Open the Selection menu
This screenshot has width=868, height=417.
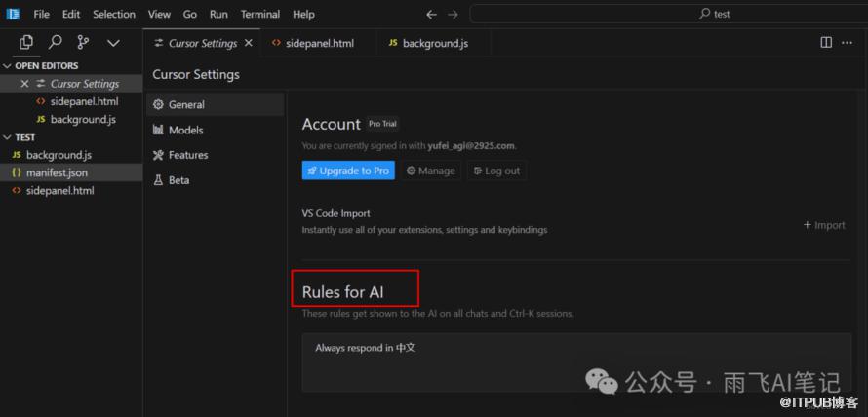[x=114, y=15]
